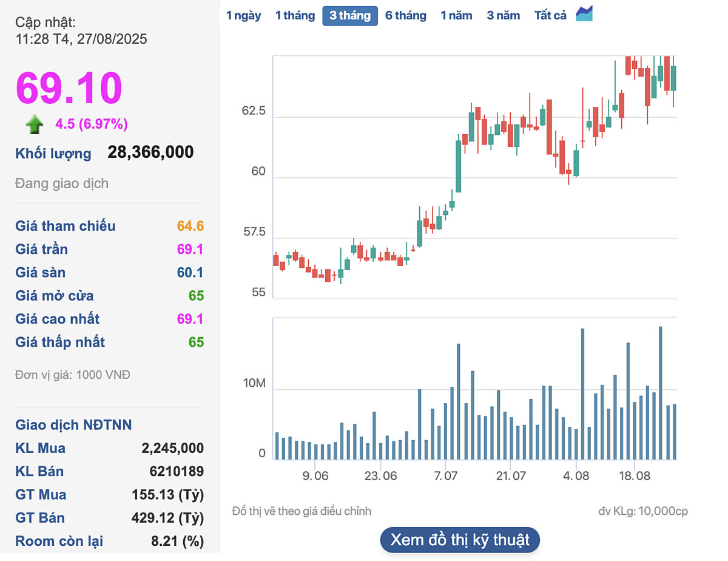Click the 69.10 current price
The width and height of the screenshot is (728, 561).
[69, 88]
